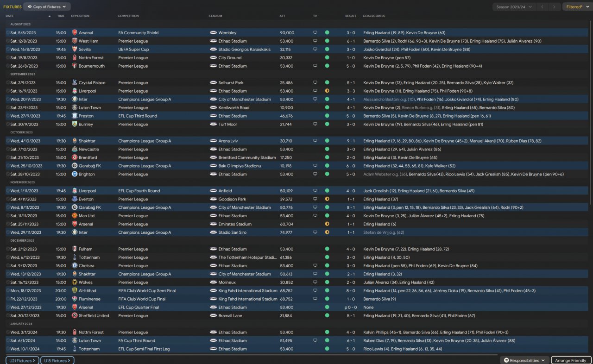Expand the Responsibilities dropdown

point(525,360)
